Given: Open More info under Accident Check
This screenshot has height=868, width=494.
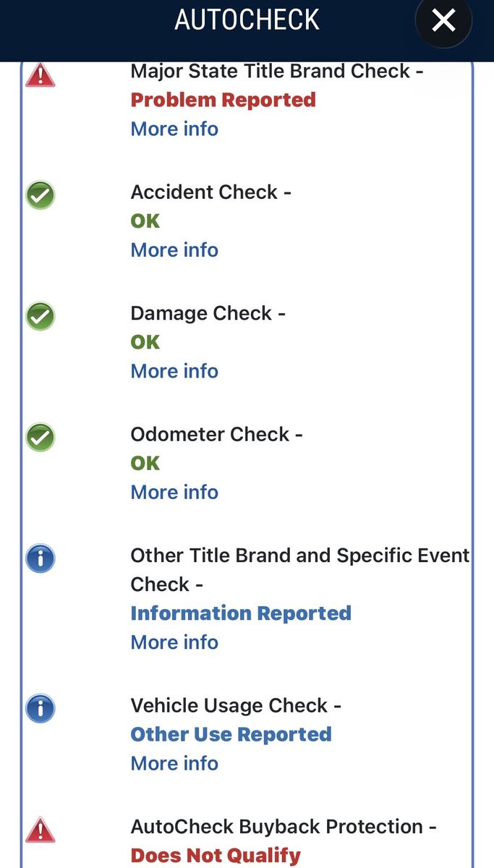Looking at the screenshot, I should click(174, 250).
